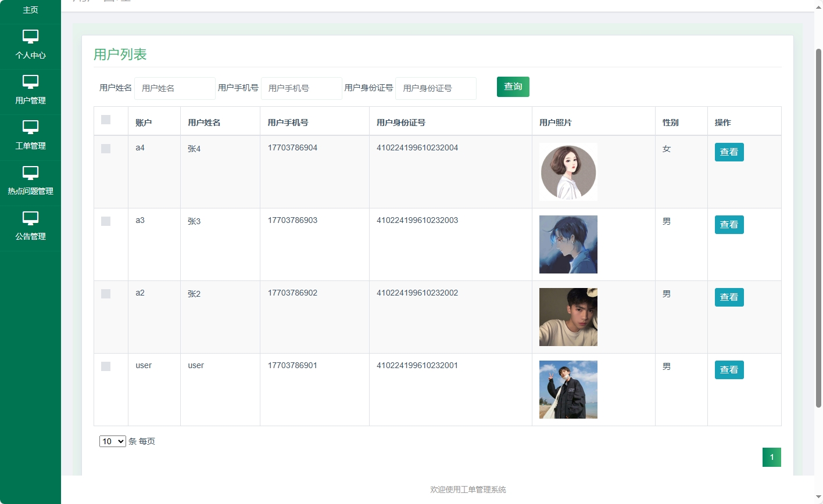This screenshot has width=823, height=504.
Task: Toggle the select-all checkbox in table header
Action: 105,120
